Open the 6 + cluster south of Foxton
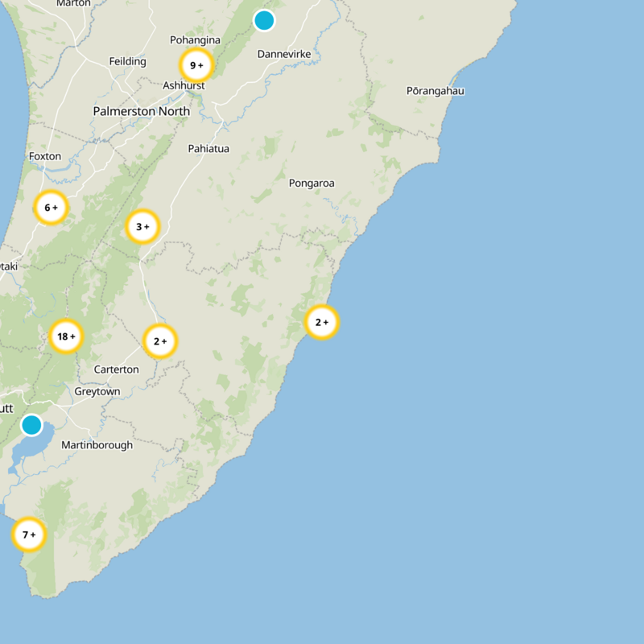The image size is (644, 644). pyautogui.click(x=52, y=208)
